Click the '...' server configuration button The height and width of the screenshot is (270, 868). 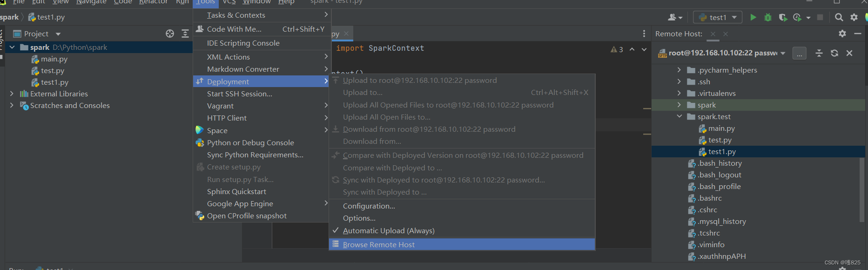pyautogui.click(x=799, y=53)
